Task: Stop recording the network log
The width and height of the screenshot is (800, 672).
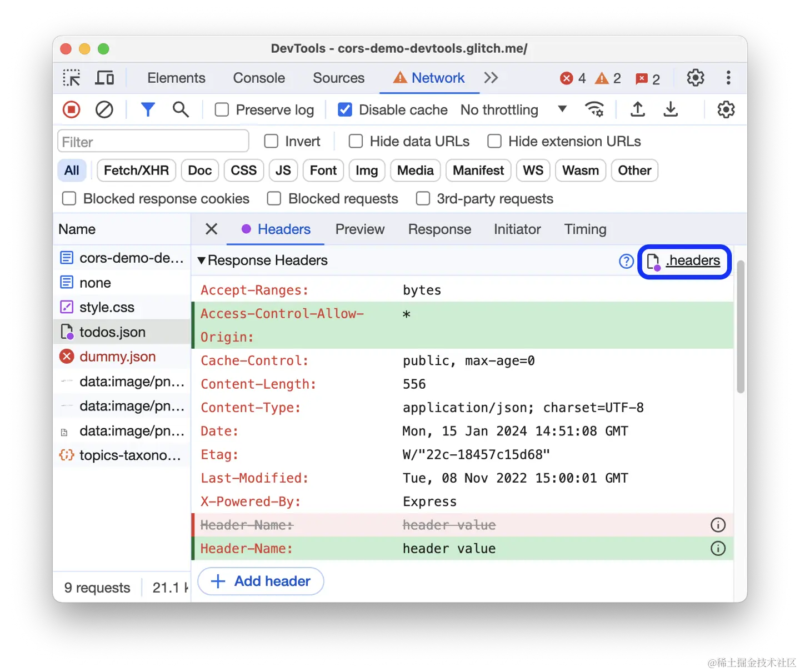Action: (71, 109)
